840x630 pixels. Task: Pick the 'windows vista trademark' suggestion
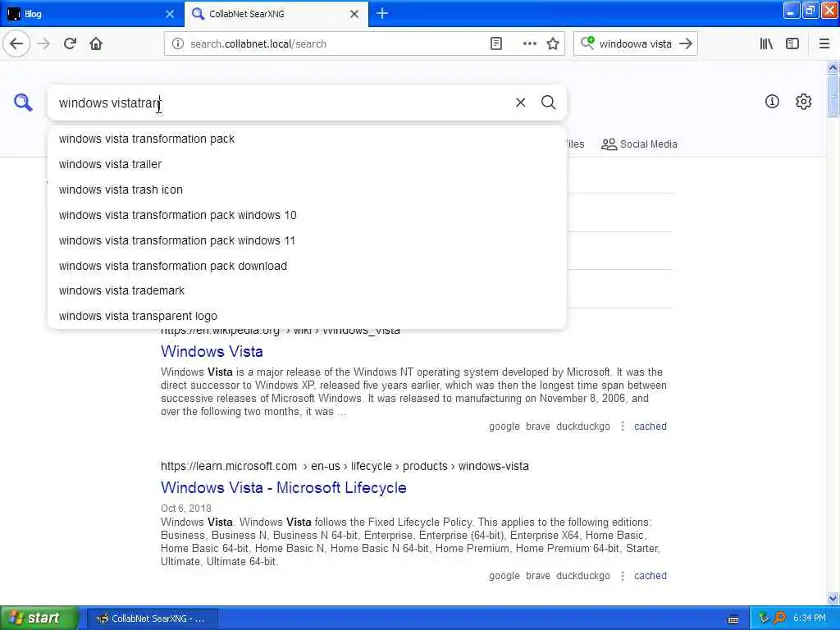tap(307, 290)
